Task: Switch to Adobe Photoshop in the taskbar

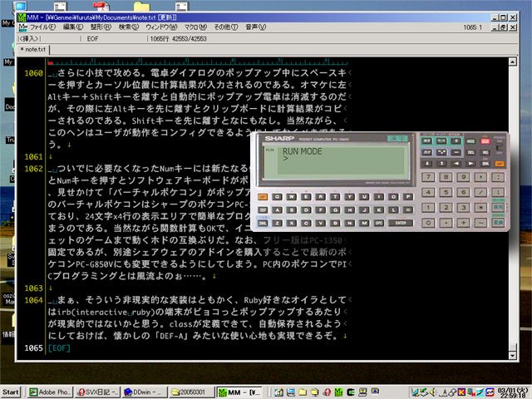Action: tap(48, 391)
